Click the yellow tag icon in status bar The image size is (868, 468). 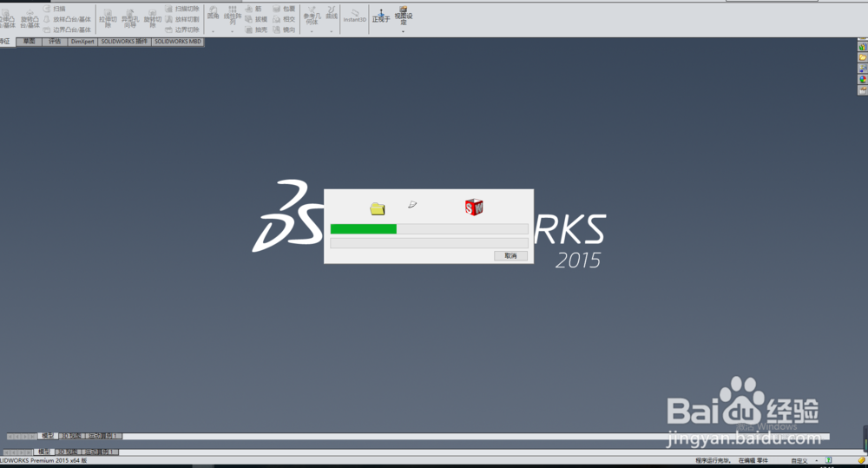coord(861,461)
